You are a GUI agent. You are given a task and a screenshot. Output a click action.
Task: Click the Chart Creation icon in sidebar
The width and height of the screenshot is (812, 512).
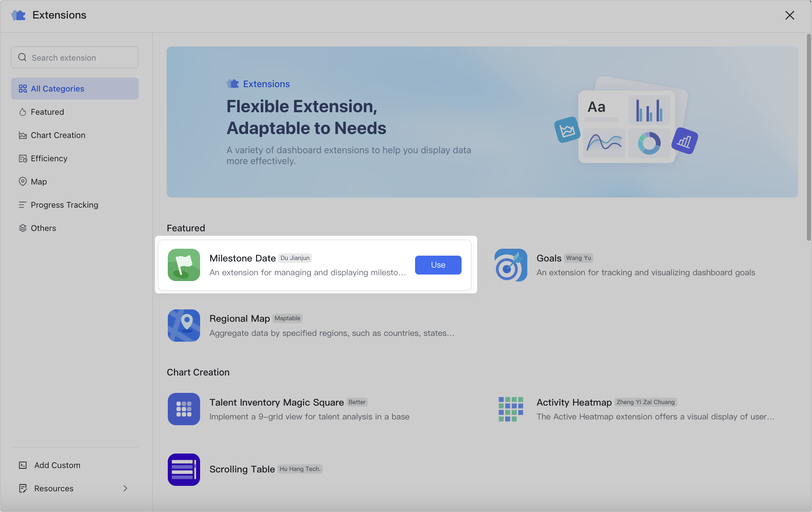tap(23, 135)
